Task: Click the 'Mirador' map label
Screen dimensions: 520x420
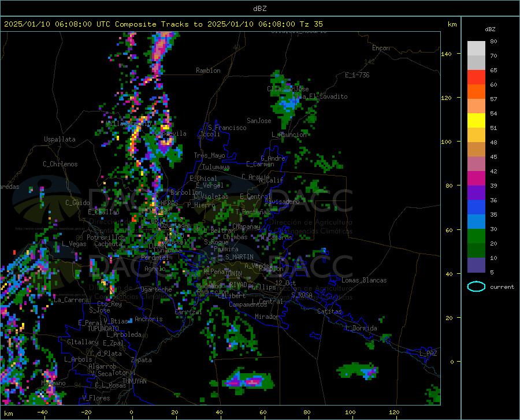Action: pos(266,317)
